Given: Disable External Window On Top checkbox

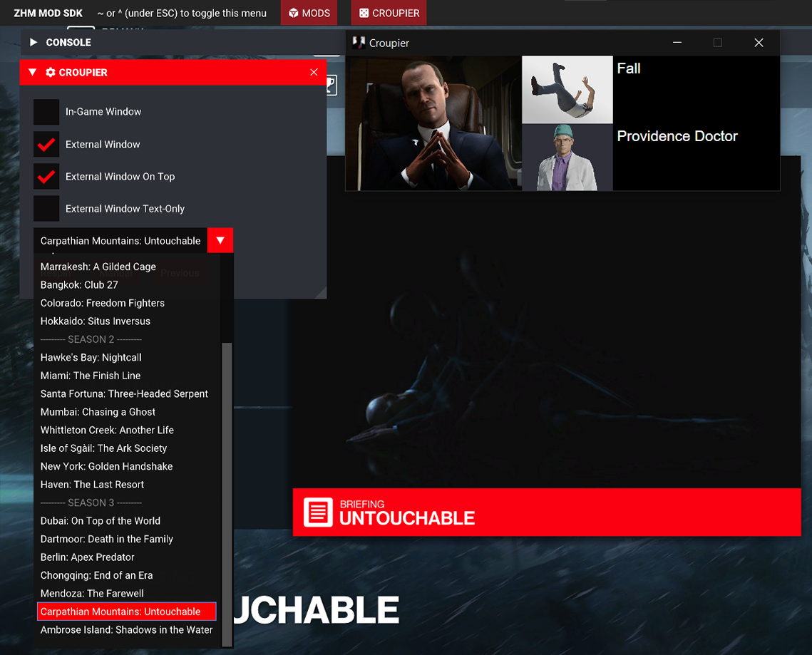Looking at the screenshot, I should click(46, 177).
